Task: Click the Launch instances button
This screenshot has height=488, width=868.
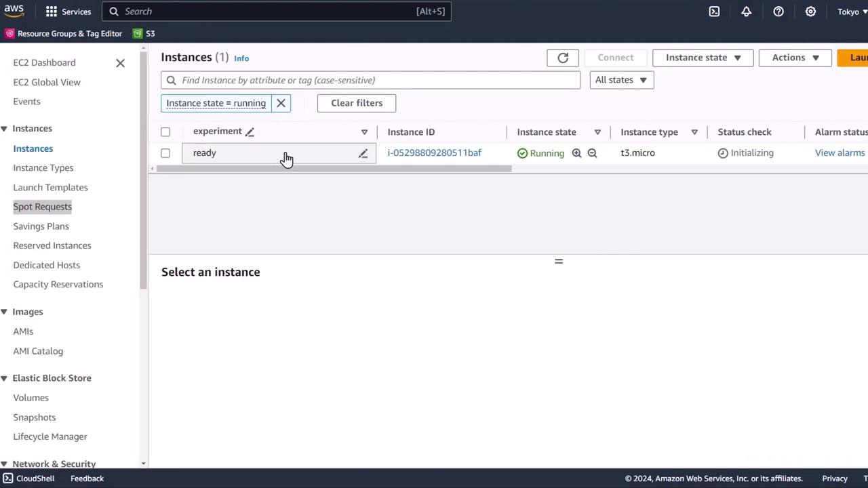Action: coord(853,58)
